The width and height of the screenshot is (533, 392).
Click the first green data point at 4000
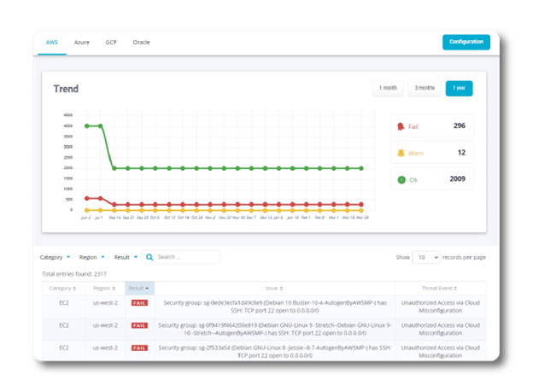pyautogui.click(x=86, y=126)
